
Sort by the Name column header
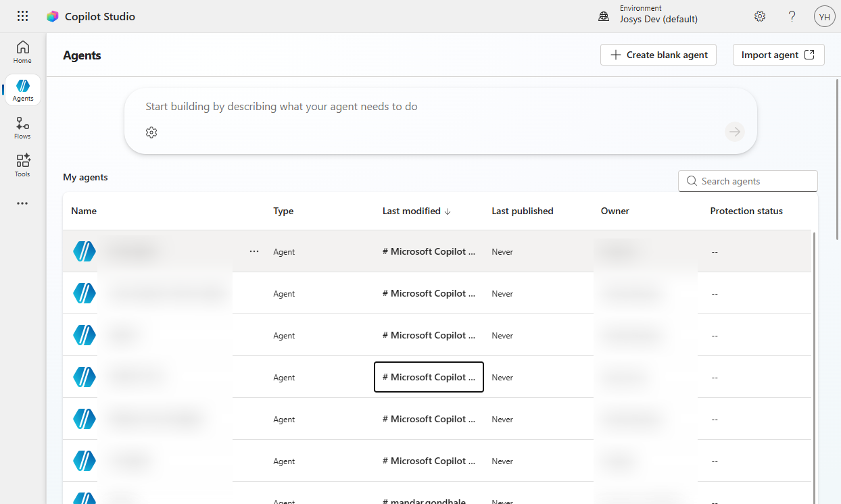[x=84, y=211]
